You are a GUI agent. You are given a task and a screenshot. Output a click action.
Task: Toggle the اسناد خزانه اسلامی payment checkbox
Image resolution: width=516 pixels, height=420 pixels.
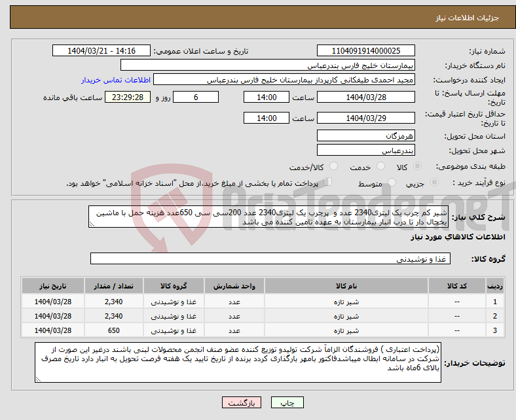coord(328,182)
